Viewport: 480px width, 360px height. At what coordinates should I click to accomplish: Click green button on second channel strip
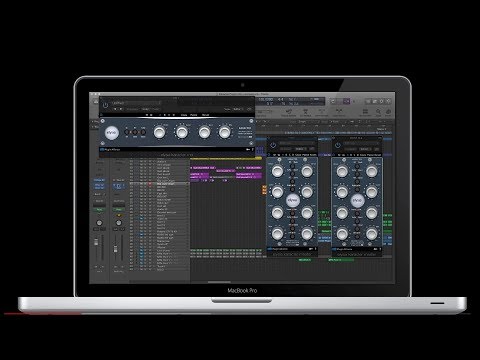[119, 210]
